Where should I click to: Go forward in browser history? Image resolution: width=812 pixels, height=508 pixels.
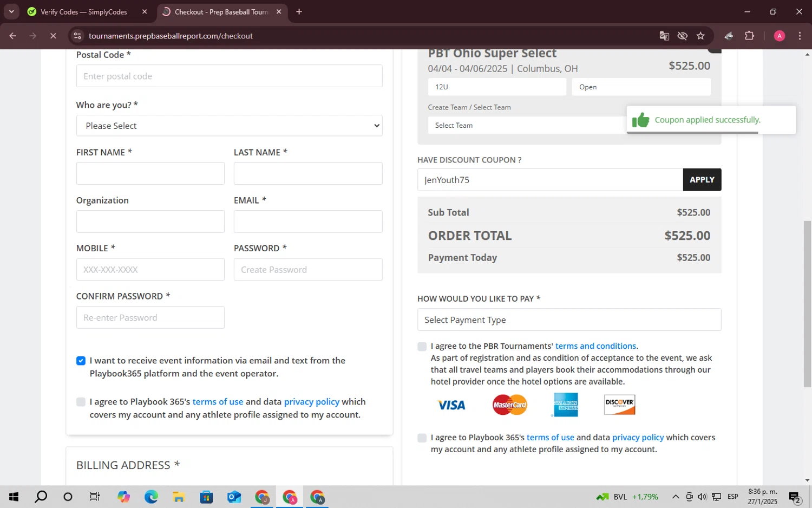tap(33, 36)
